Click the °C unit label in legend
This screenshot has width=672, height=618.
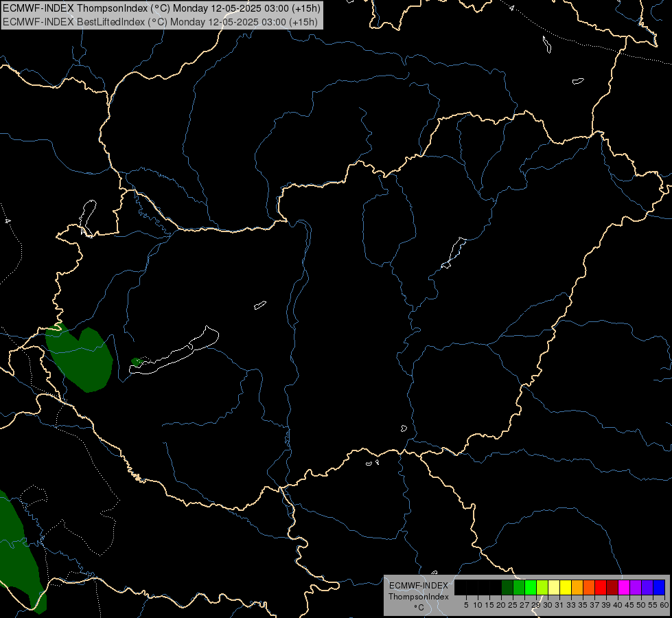coord(419,608)
